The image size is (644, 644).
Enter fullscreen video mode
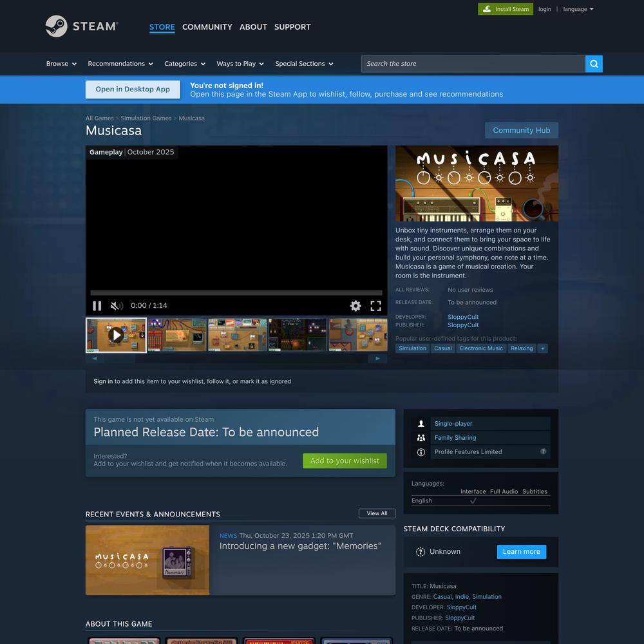[375, 306]
